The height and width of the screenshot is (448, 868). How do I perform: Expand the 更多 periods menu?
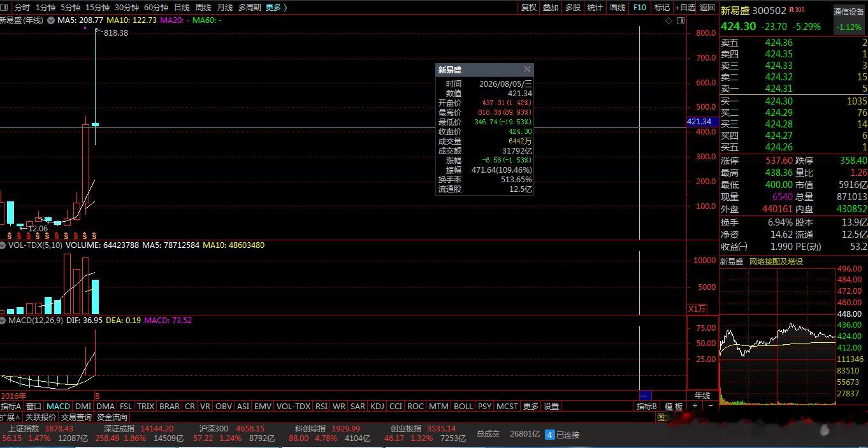276,8
